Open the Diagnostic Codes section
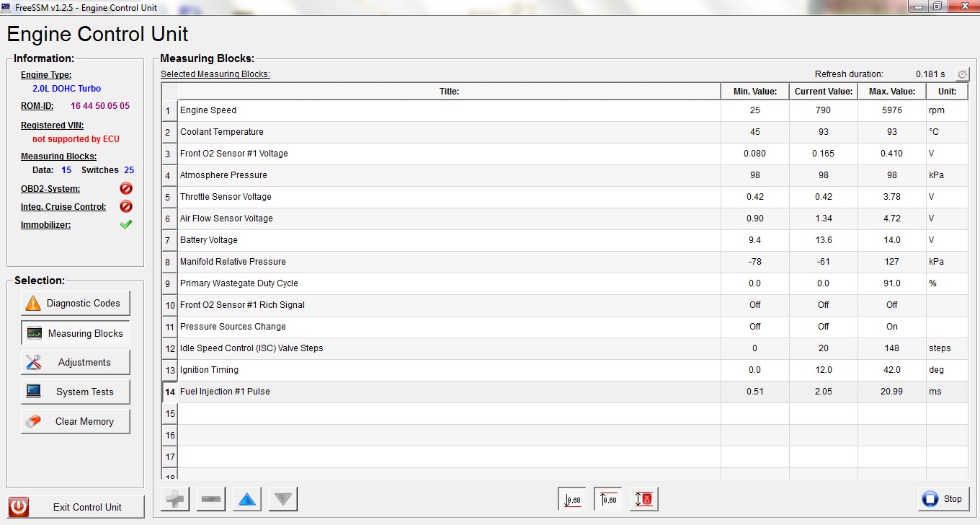The height and width of the screenshot is (525, 980). (x=76, y=303)
